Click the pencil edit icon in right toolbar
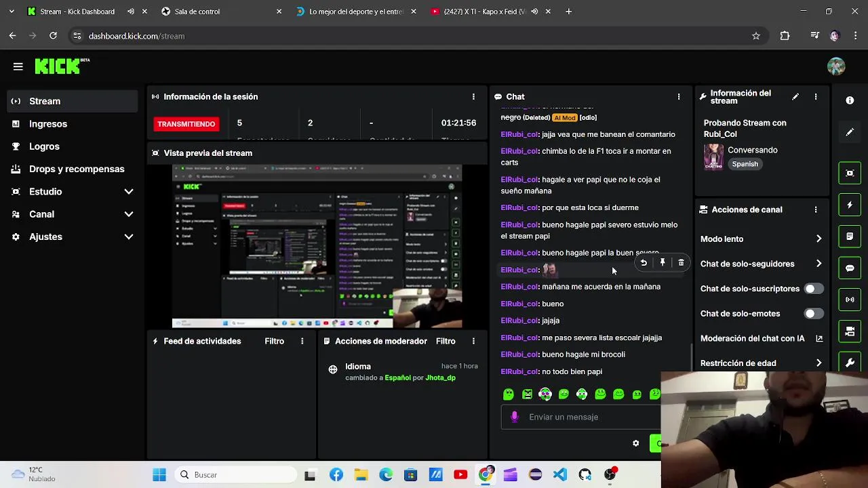Viewport: 868px width, 488px height. click(x=850, y=132)
